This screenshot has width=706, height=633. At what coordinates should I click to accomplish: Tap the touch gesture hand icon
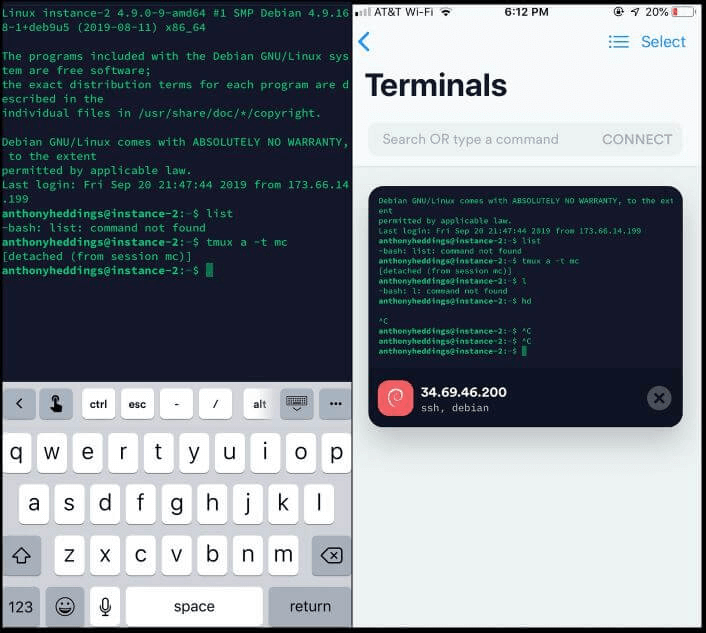coord(56,404)
